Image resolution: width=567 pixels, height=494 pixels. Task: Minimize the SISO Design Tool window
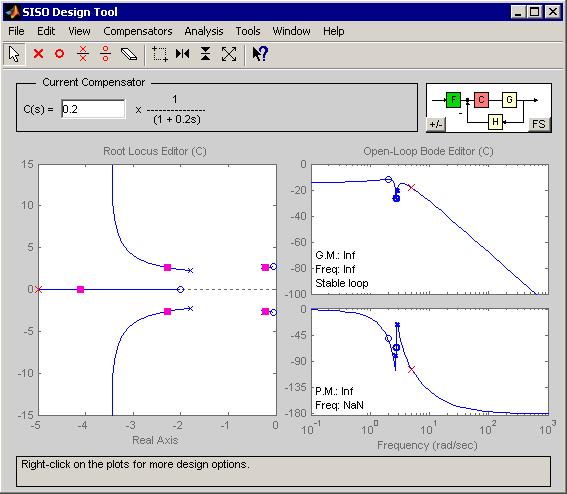click(x=518, y=12)
